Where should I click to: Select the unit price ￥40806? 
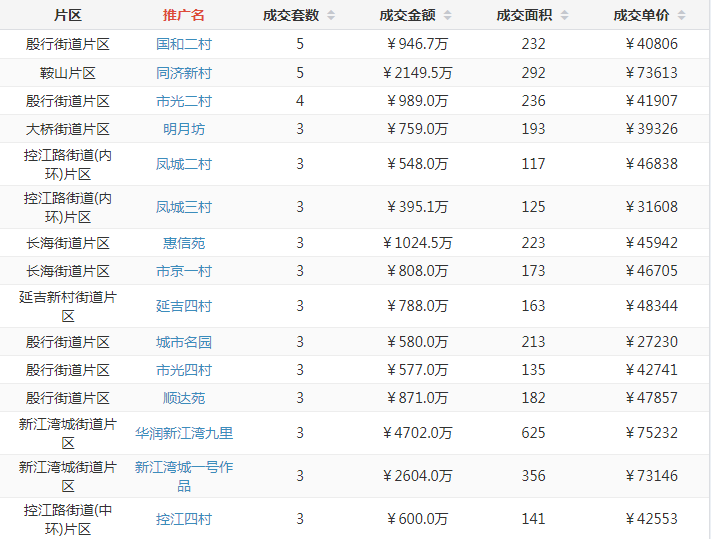point(652,44)
